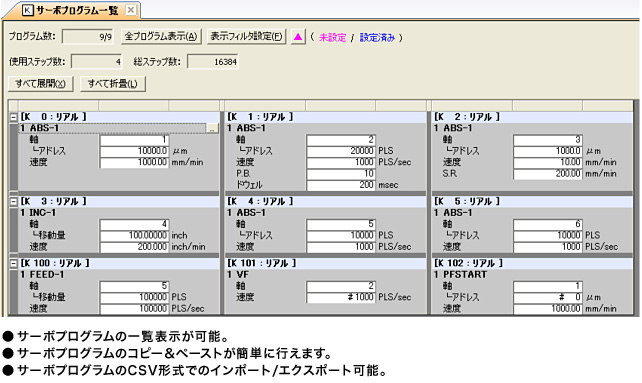
Task: Collapse the K 100 program row
Action: coord(14,264)
